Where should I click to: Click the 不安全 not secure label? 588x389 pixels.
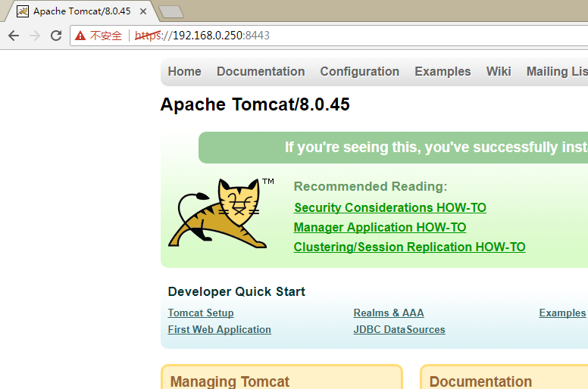(106, 36)
